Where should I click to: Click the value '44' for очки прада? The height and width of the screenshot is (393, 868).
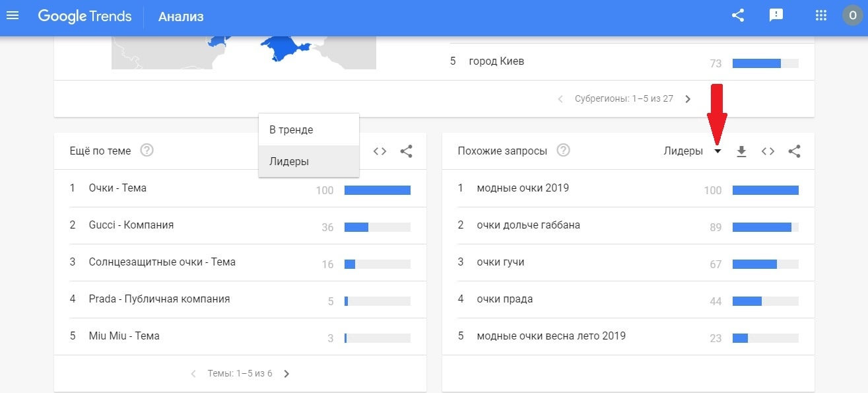pos(716,301)
